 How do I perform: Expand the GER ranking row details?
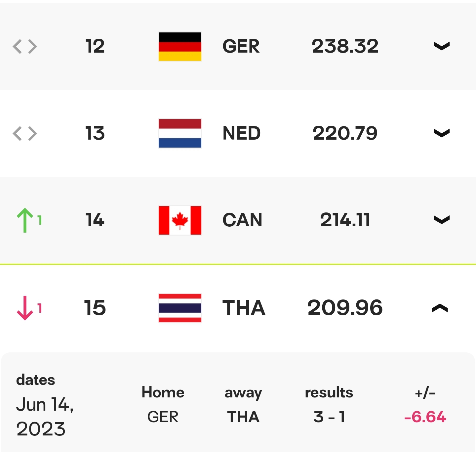point(441,46)
